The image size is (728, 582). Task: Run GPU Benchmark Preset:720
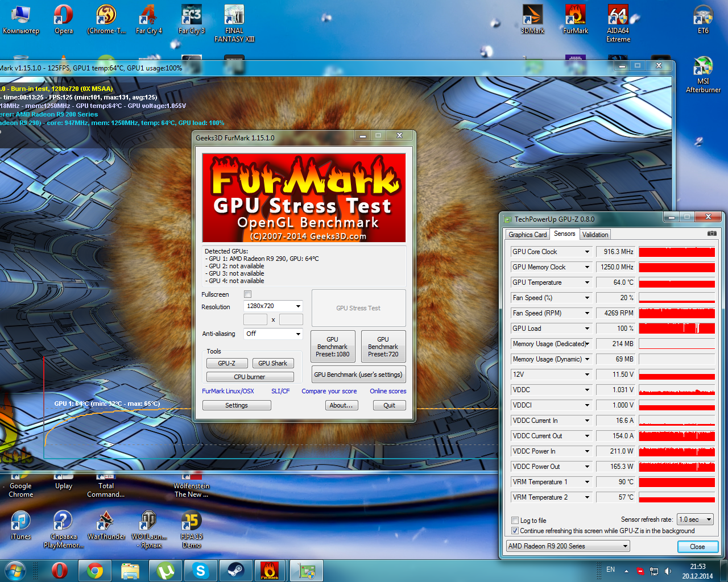[383, 347]
